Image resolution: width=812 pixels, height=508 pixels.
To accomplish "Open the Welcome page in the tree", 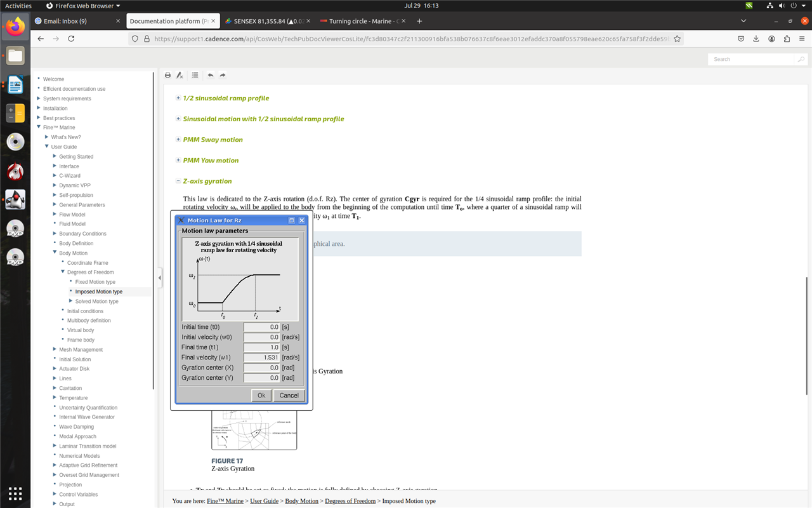I will click(53, 79).
